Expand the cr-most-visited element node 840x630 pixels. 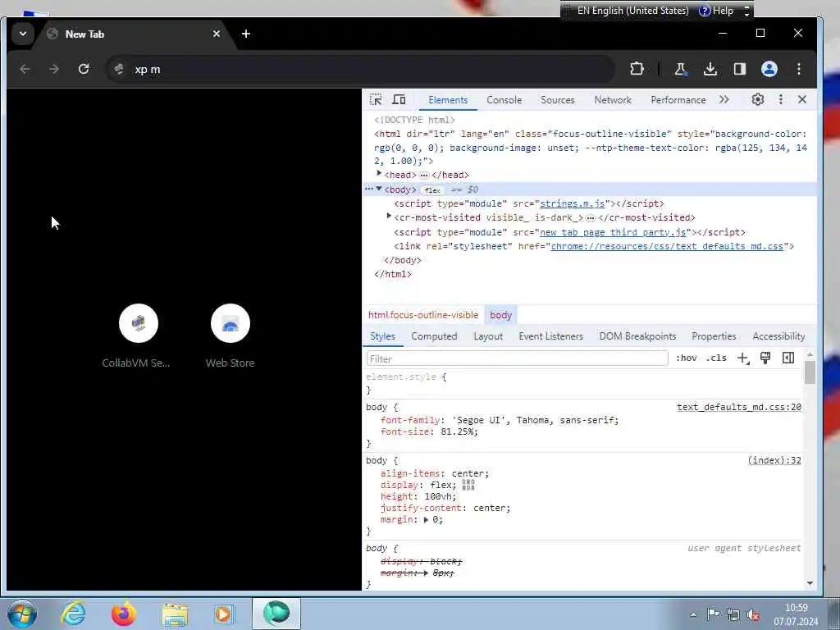(389, 217)
